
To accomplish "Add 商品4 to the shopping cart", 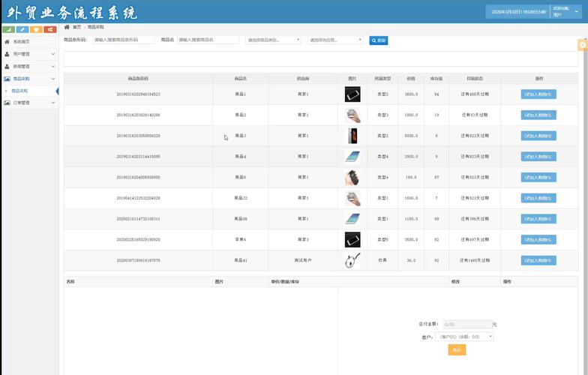I will 538,157.
